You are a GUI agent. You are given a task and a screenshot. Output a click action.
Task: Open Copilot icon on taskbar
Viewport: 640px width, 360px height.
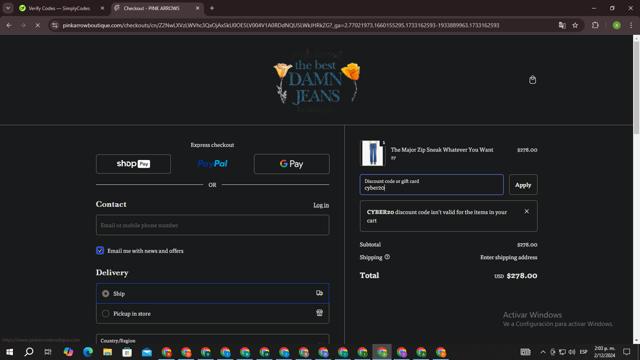pyautogui.click(x=68, y=352)
